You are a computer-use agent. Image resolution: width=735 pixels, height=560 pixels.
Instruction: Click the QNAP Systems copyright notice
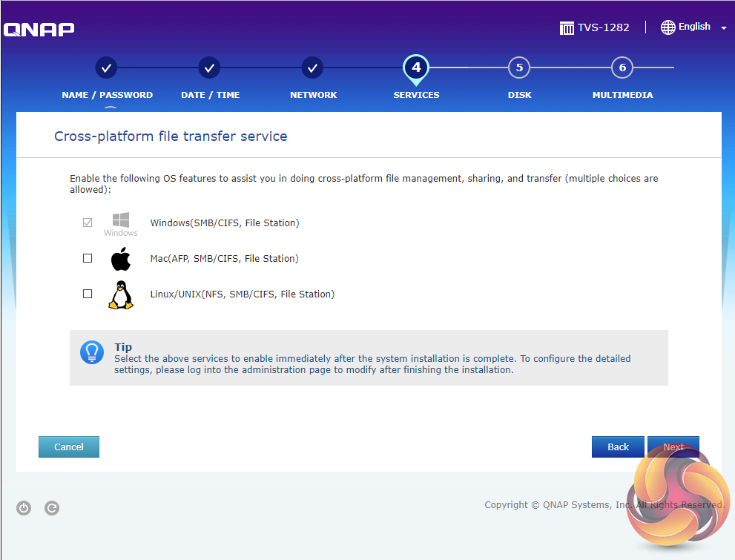[604, 504]
